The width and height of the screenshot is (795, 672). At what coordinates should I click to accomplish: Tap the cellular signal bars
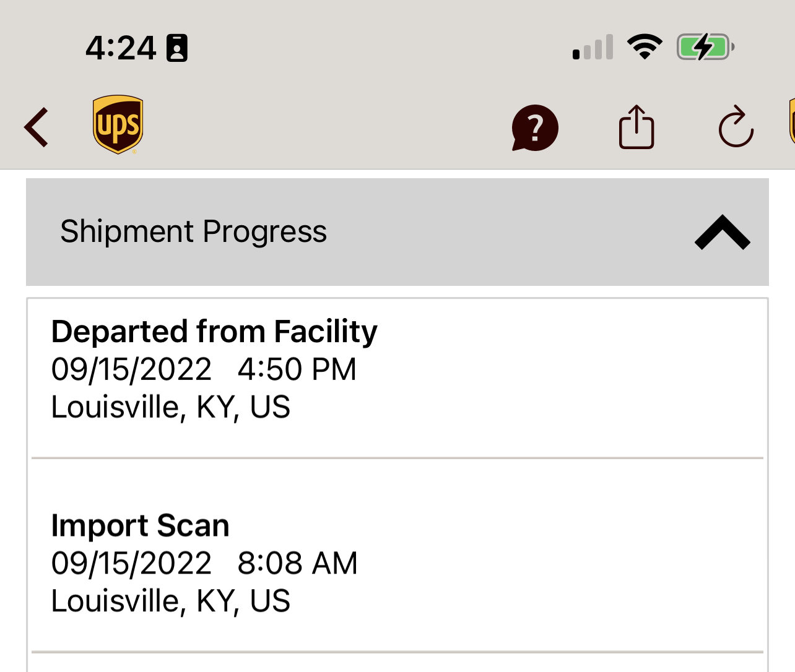pyautogui.click(x=593, y=48)
